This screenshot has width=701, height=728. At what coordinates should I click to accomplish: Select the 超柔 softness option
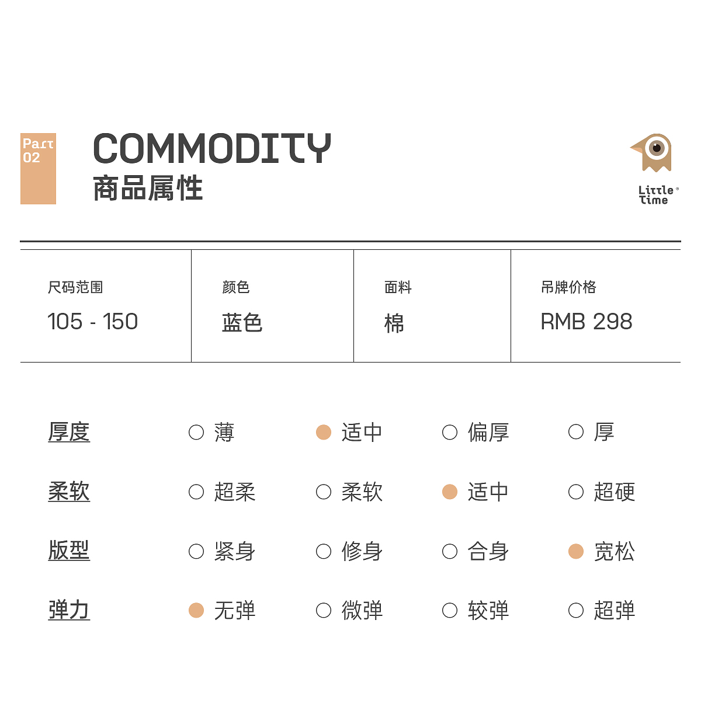click(x=196, y=492)
